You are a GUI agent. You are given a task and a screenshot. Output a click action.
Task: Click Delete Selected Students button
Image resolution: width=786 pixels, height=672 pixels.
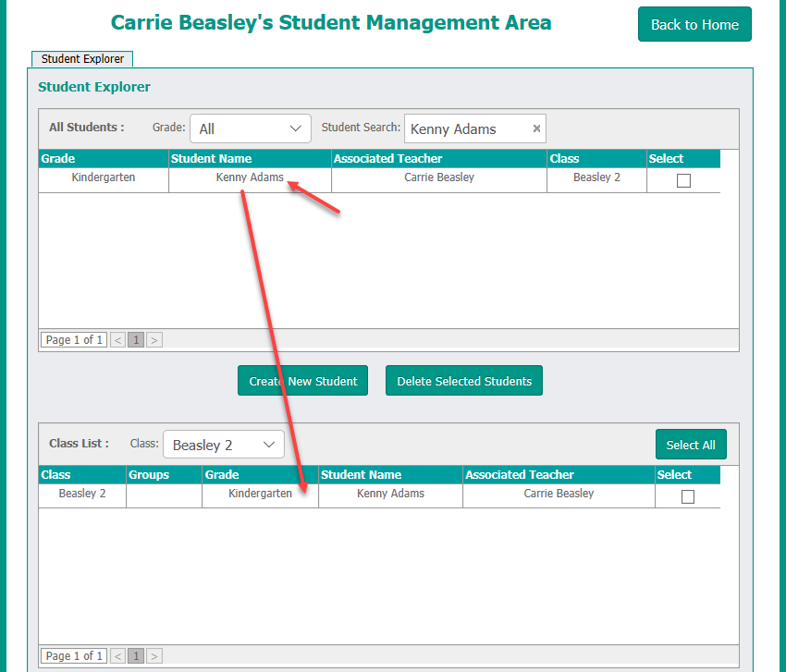(463, 381)
